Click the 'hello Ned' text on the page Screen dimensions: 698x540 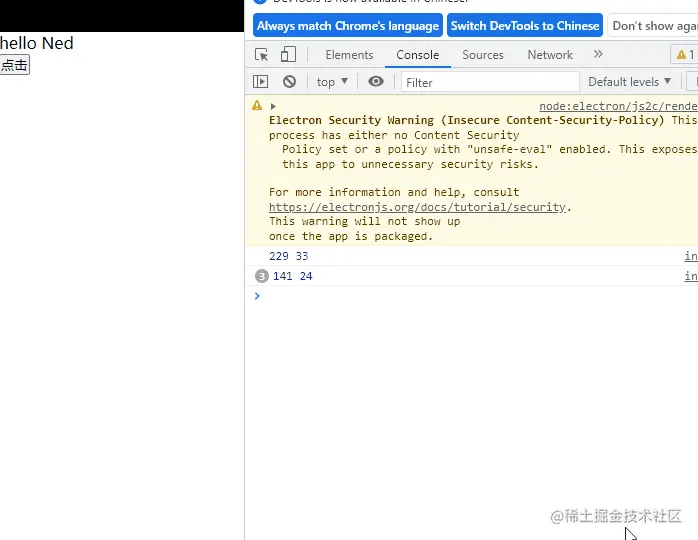pyautogui.click(x=37, y=43)
